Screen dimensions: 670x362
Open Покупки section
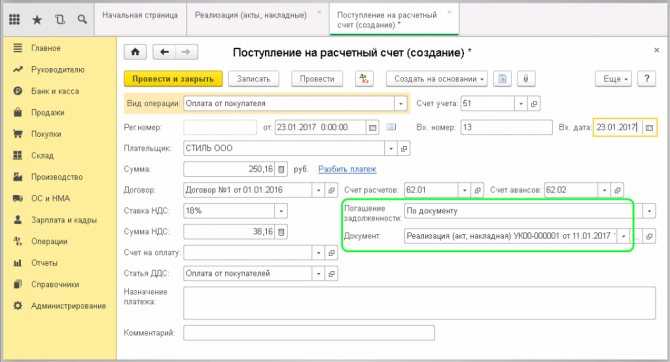(46, 134)
